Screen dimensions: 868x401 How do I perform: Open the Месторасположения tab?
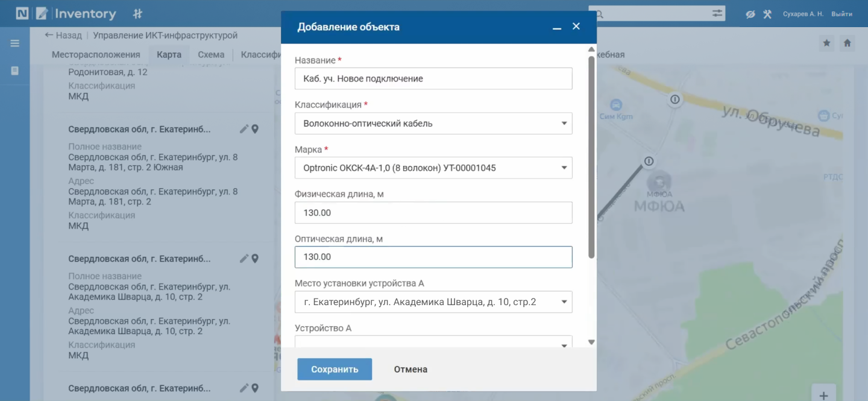tap(96, 54)
